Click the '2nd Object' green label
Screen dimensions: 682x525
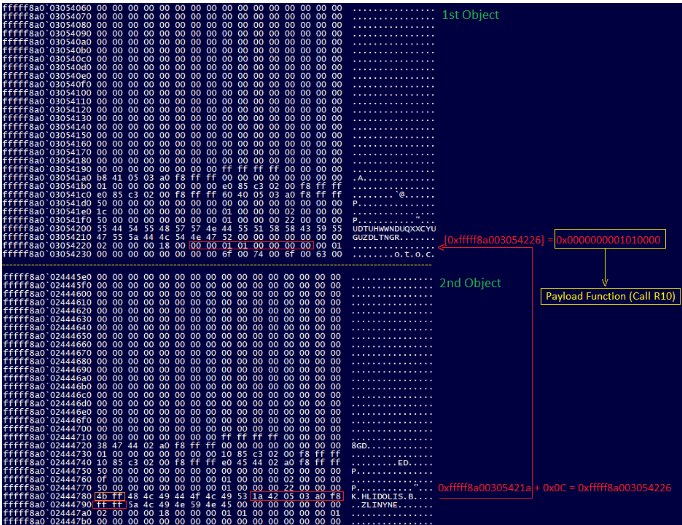(470, 283)
